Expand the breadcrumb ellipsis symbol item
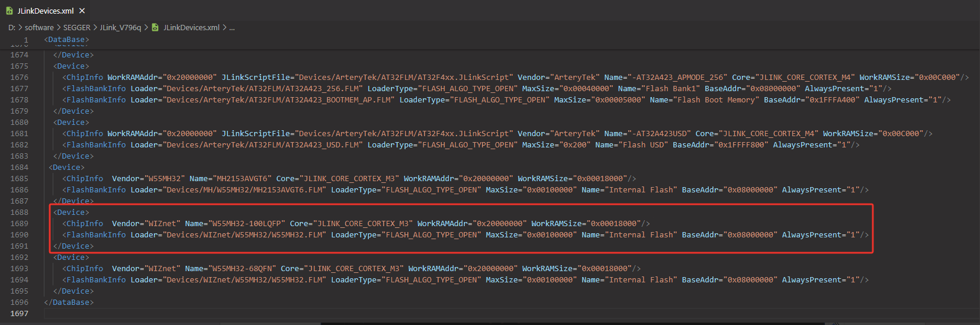Image resolution: width=980 pixels, height=325 pixels. tap(232, 27)
